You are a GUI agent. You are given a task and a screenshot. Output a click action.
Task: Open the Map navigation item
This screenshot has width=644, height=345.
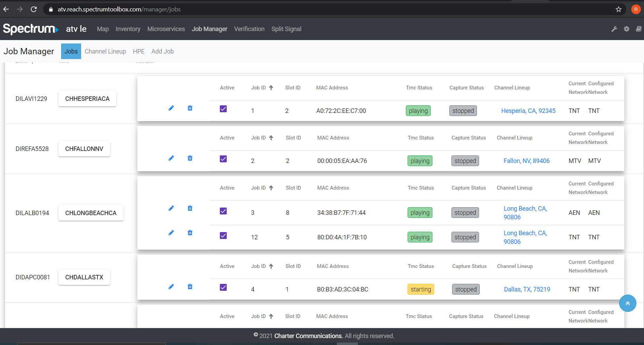tap(103, 29)
